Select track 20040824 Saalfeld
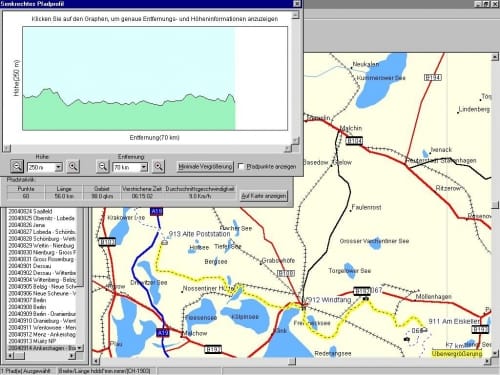 pos(30,211)
